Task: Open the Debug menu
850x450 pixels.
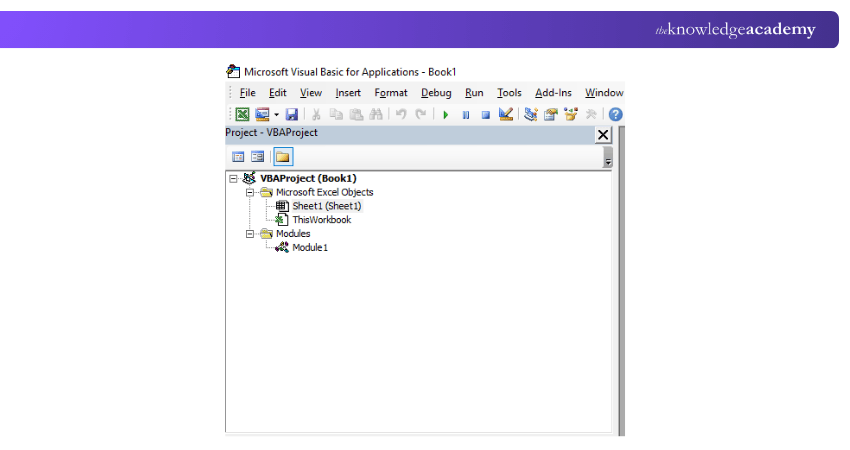Action: click(x=436, y=93)
